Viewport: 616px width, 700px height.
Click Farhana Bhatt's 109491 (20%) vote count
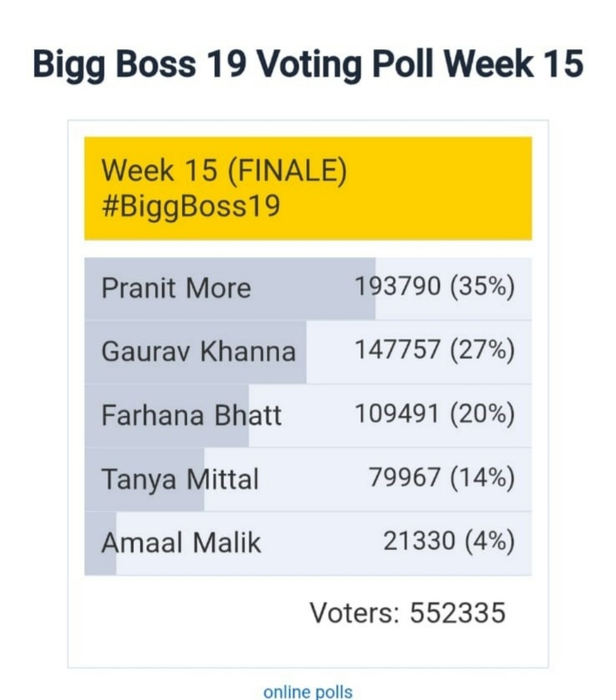pos(434,415)
